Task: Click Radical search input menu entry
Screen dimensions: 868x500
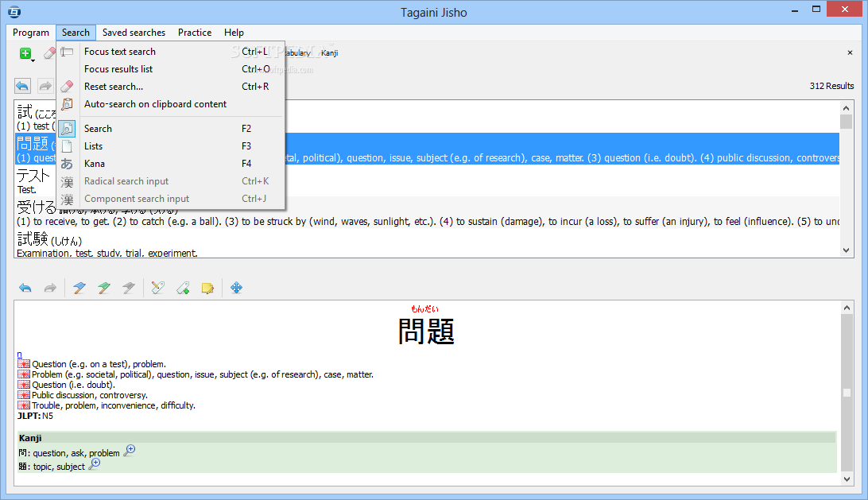Action: click(171, 181)
